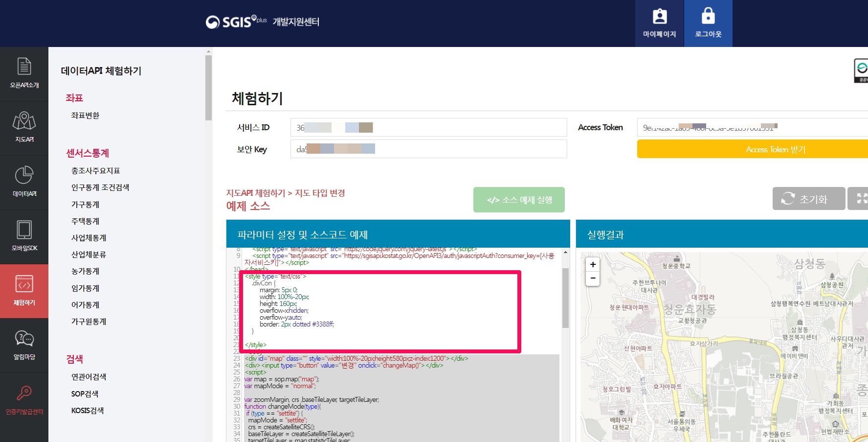Open 어가통계 menu item
Image resolution: width=868 pixels, height=442 pixels.
click(x=85, y=305)
